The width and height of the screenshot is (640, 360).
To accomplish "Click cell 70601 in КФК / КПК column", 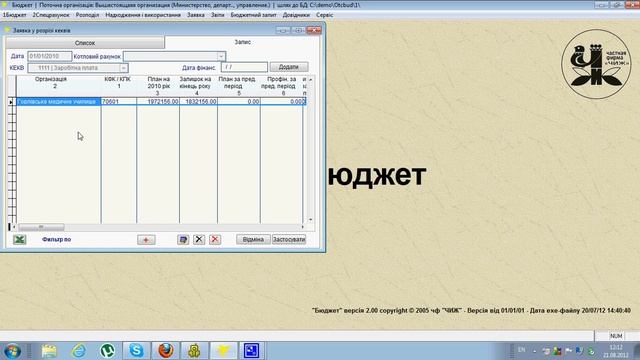I will pos(119,101).
